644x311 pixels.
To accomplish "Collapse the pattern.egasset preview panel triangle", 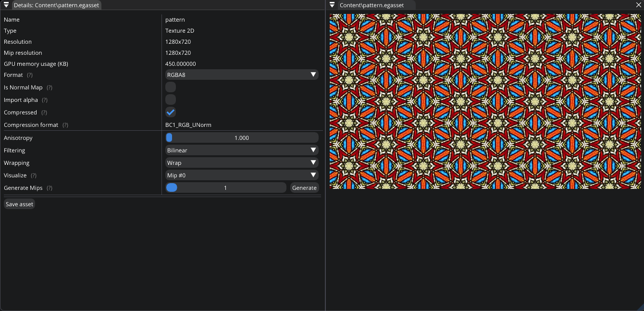I will [332, 5].
